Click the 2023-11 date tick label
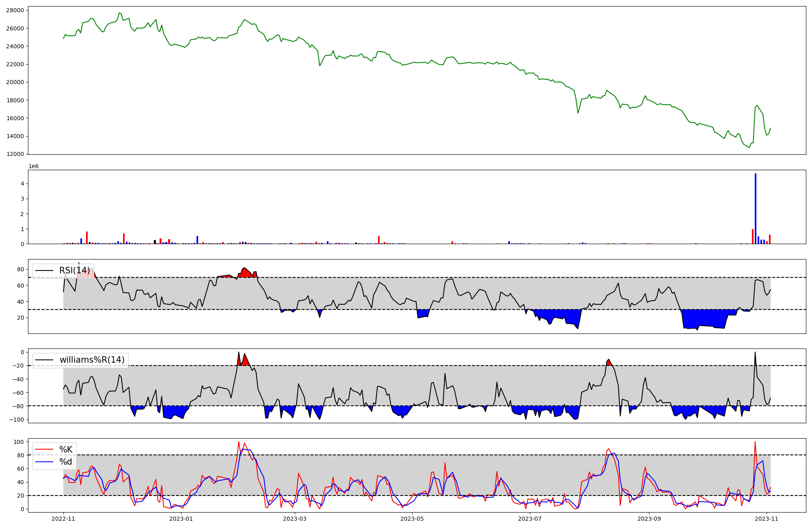This screenshot has width=812, height=528. (x=767, y=519)
